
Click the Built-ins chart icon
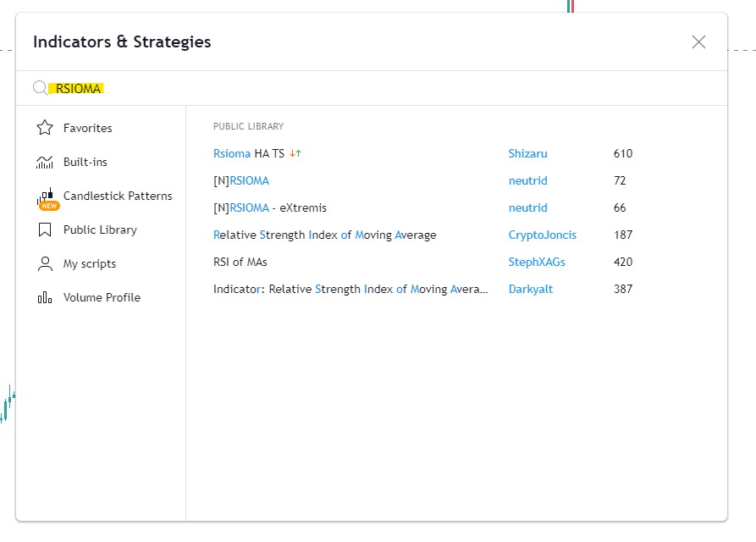click(x=45, y=162)
